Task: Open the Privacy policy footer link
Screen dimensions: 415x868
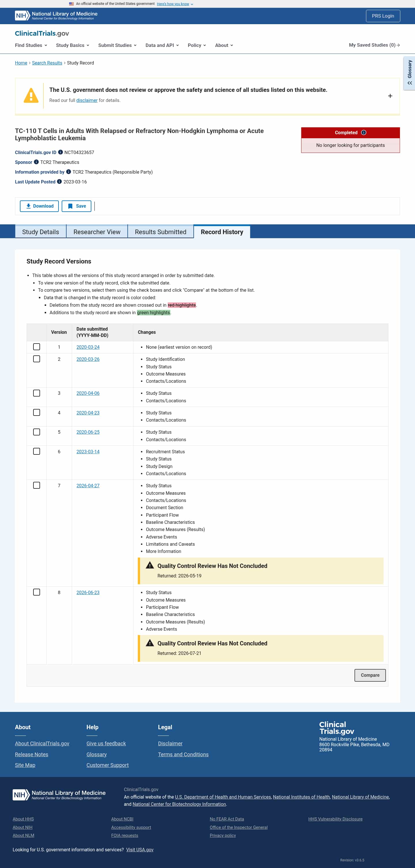Action: click(222, 835)
